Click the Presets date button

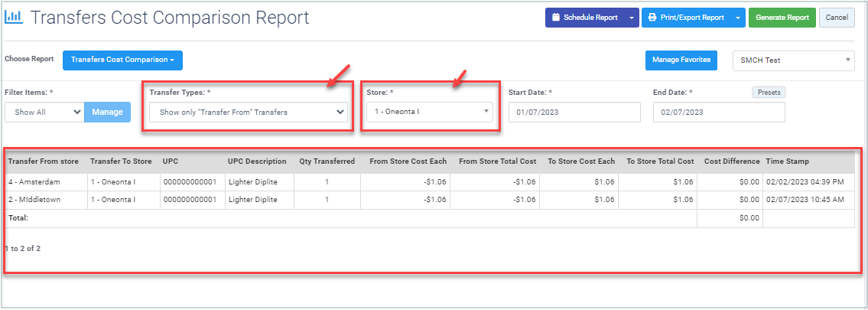(x=769, y=92)
